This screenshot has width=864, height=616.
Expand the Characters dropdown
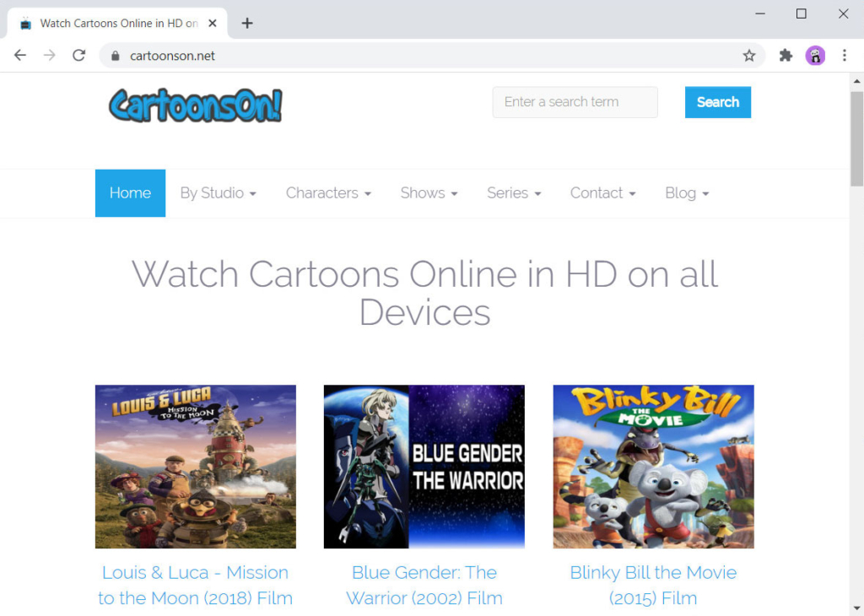click(328, 193)
